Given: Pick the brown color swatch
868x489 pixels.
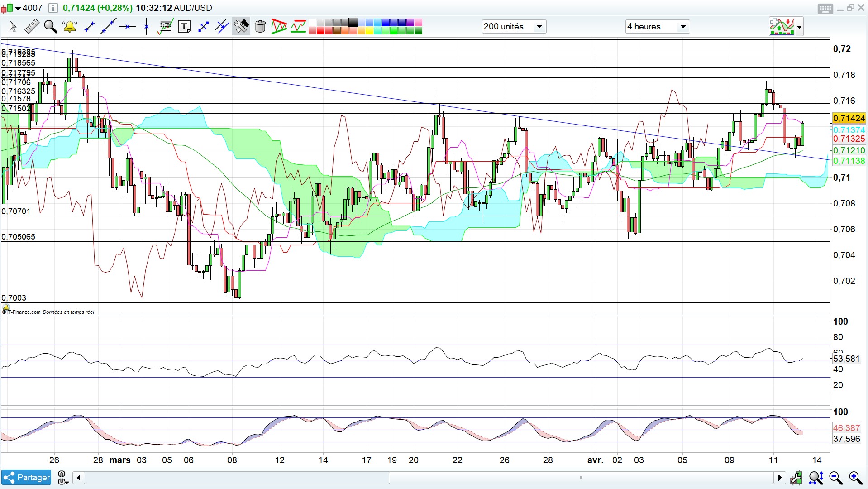Looking at the screenshot, I should (x=337, y=31).
